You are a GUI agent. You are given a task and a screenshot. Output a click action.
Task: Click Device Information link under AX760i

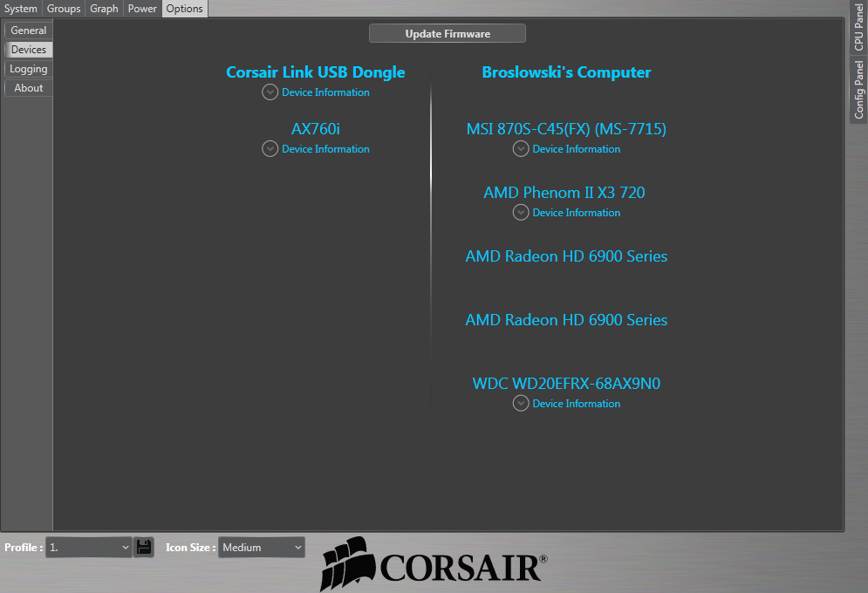(x=325, y=149)
